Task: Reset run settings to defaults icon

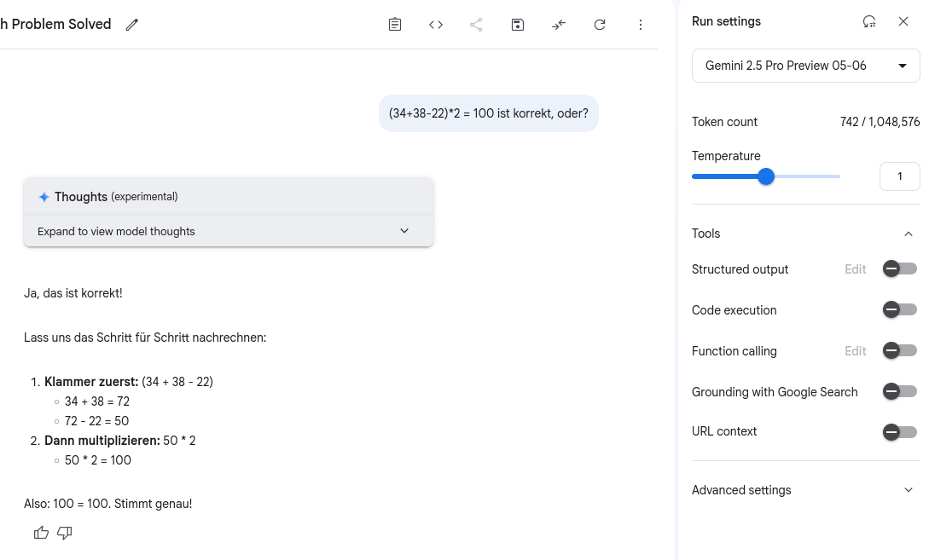Action: (869, 21)
